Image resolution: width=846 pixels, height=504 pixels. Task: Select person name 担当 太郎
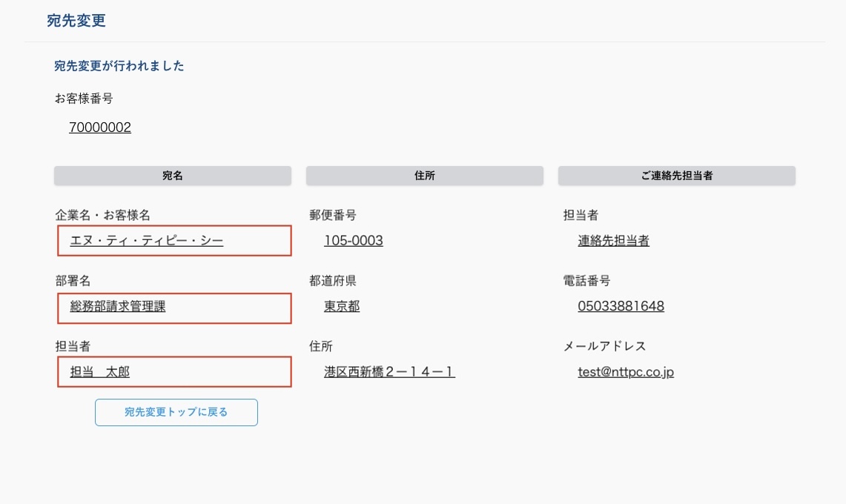coord(100,372)
